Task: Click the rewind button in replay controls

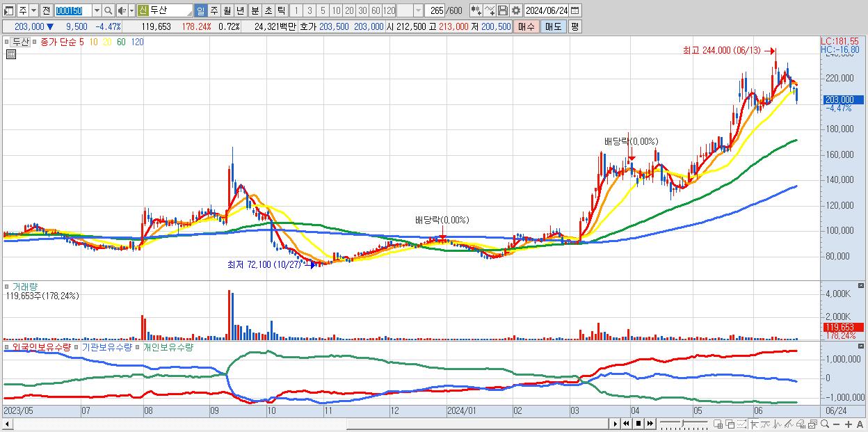Action: [626, 424]
